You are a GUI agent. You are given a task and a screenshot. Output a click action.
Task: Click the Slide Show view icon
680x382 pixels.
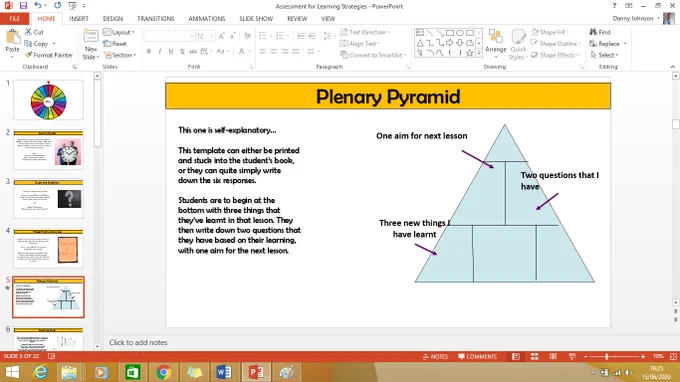pos(572,356)
